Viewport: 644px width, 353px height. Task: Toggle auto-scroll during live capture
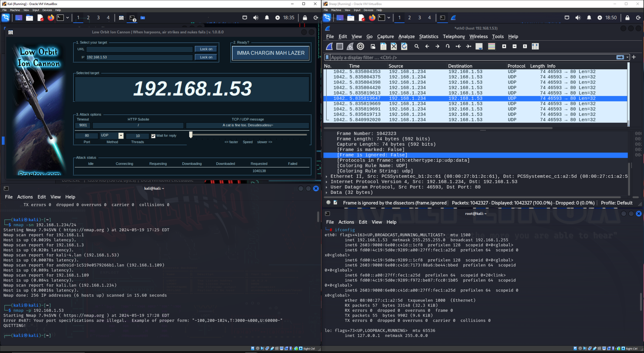click(479, 46)
